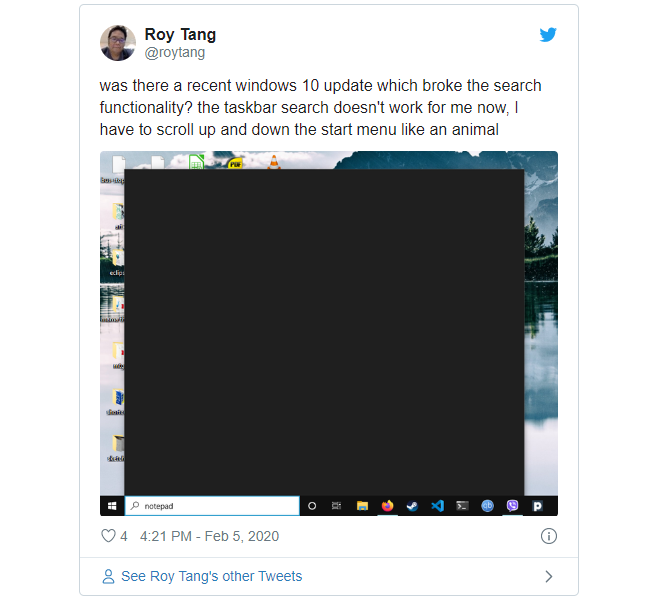This screenshot has height=602, width=651.
Task: Open Firefox from the taskbar
Action: pyautogui.click(x=387, y=506)
